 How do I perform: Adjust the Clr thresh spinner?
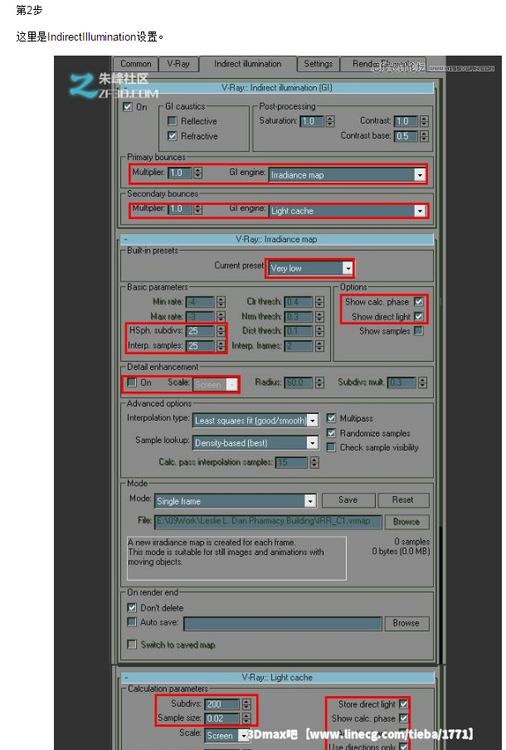(x=319, y=302)
